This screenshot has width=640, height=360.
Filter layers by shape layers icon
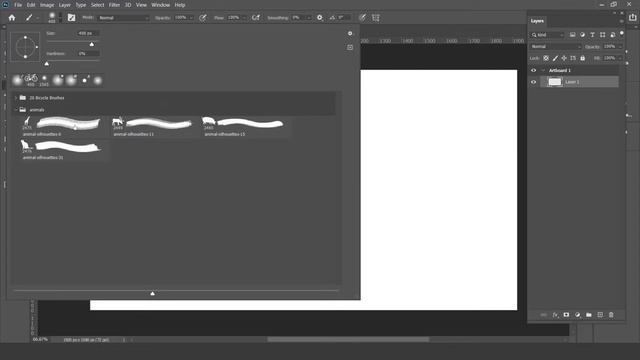tap(602, 35)
